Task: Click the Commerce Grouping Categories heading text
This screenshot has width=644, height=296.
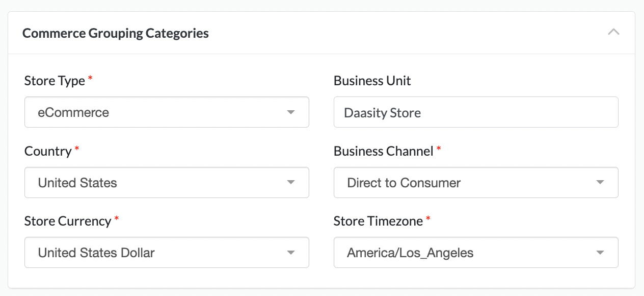Action: pyautogui.click(x=116, y=33)
